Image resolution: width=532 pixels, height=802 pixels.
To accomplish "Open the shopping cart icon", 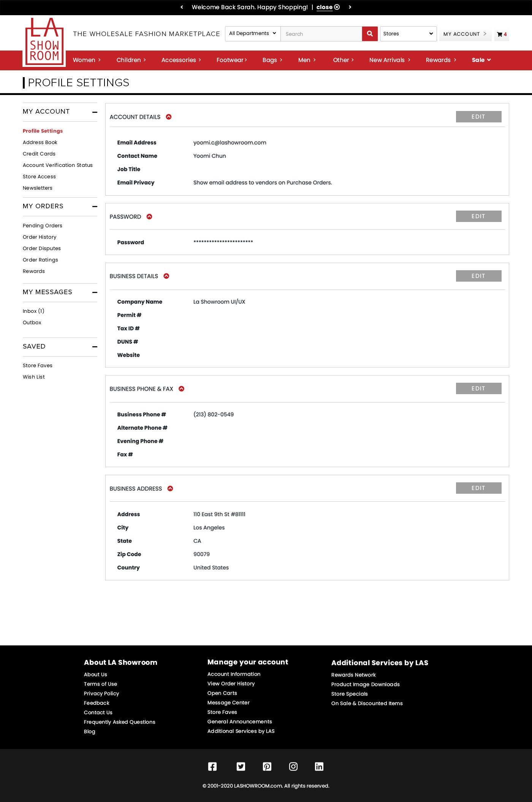I will click(x=500, y=34).
